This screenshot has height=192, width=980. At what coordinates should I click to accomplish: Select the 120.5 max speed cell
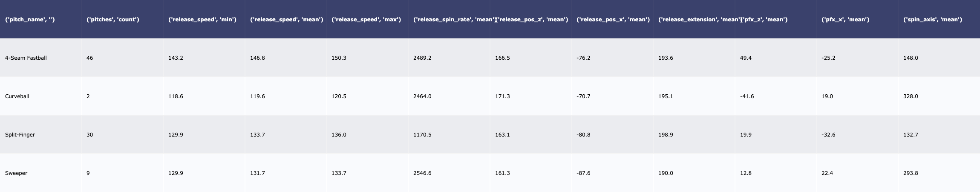(339, 96)
